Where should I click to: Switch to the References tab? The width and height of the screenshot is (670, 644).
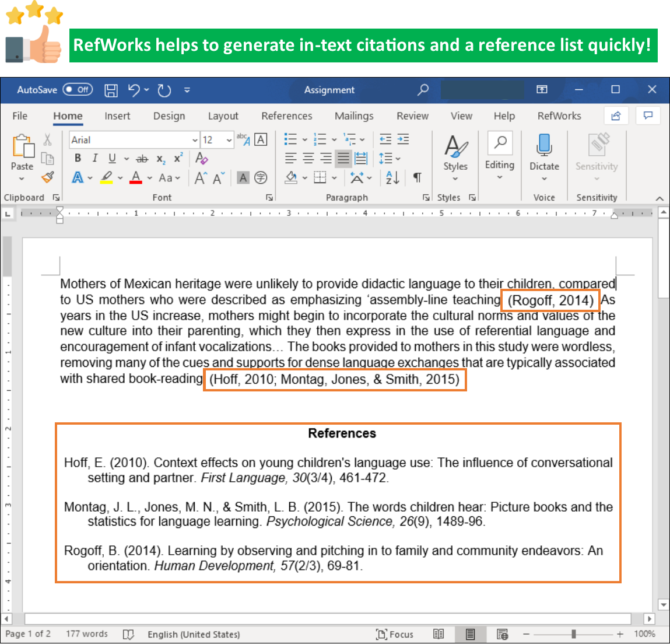click(x=287, y=116)
